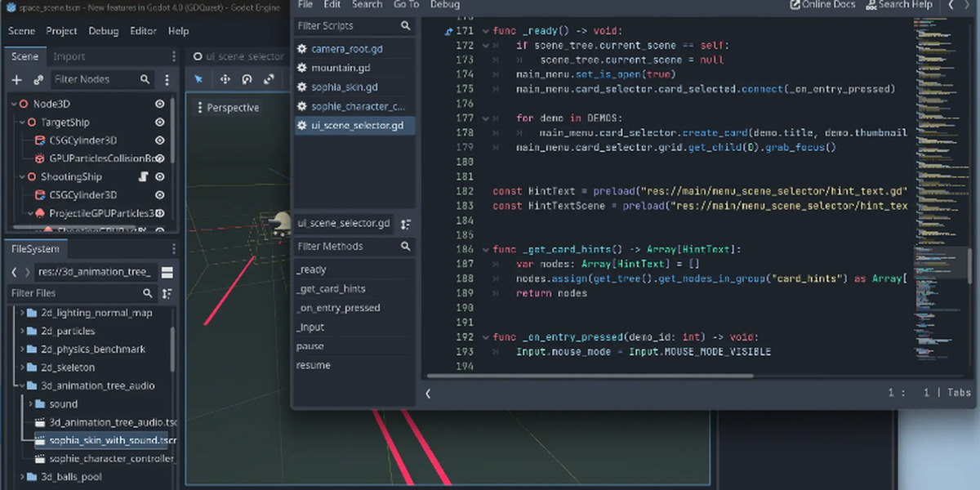Click the Instantiate Child Scene link icon
Viewport: 980px width, 490px height.
[38, 80]
